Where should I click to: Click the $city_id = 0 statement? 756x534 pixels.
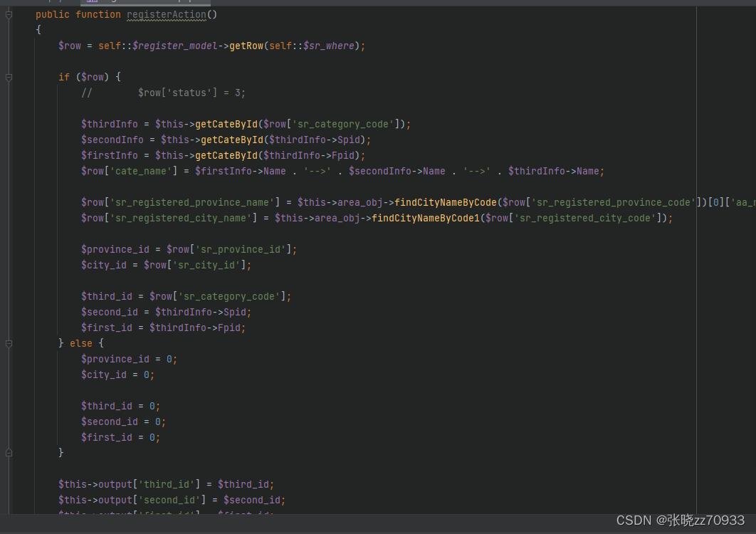click(x=118, y=375)
